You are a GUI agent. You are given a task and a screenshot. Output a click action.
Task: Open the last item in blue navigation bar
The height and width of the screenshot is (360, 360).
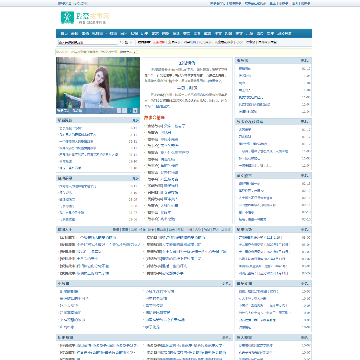[x=284, y=33]
